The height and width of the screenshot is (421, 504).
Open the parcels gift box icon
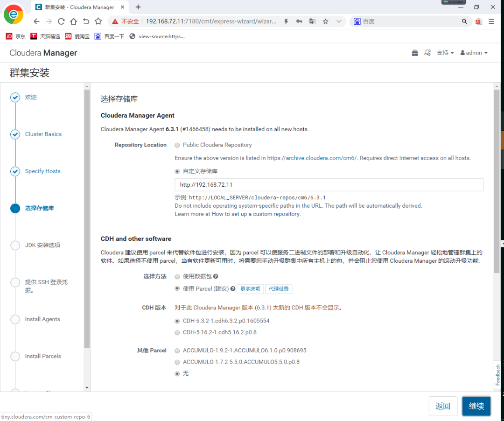pyautogui.click(x=415, y=53)
